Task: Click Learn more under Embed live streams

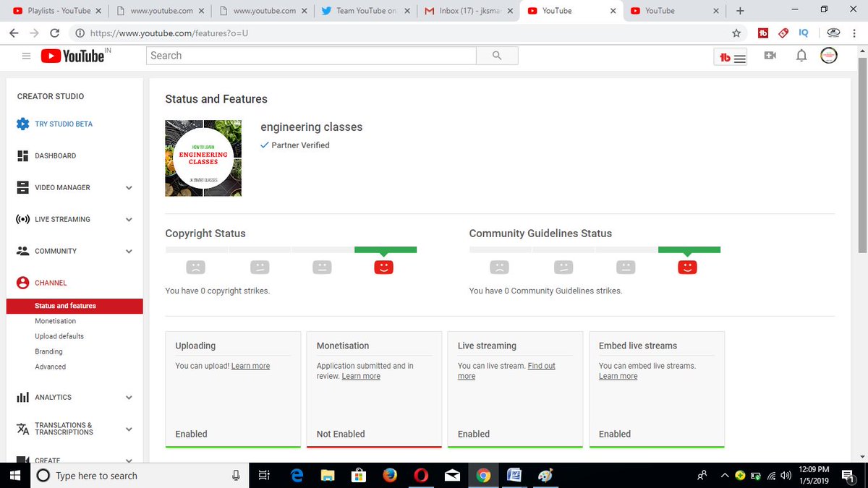Action: (x=618, y=376)
